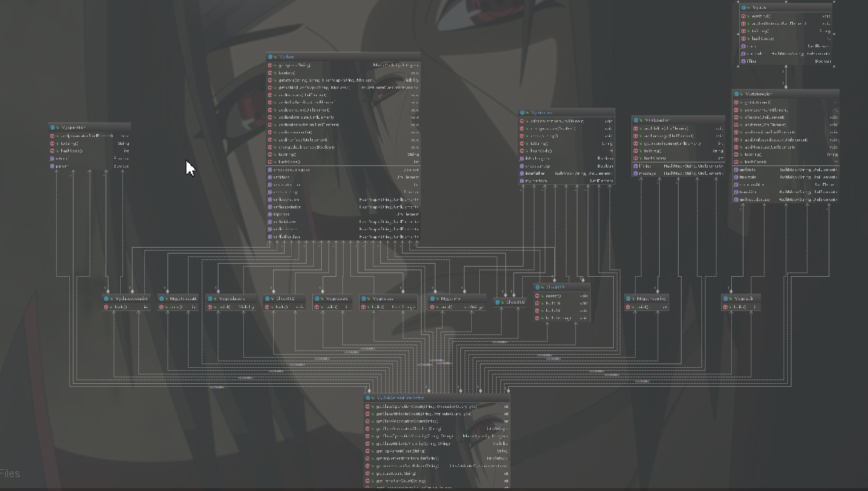Click field icon next to message in Myinteraction
The height and width of the screenshot is (491, 868).
click(636, 173)
